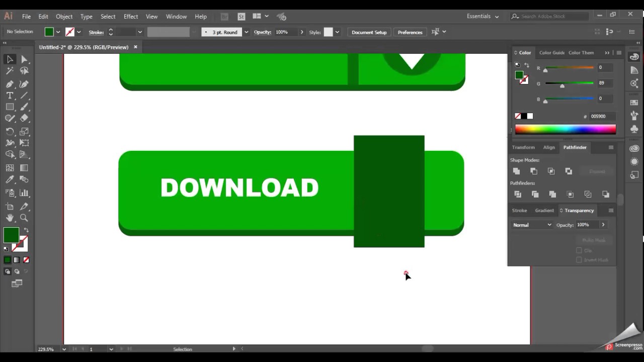This screenshot has height=362, width=644.
Task: Click the Document Setup button
Action: tap(369, 32)
